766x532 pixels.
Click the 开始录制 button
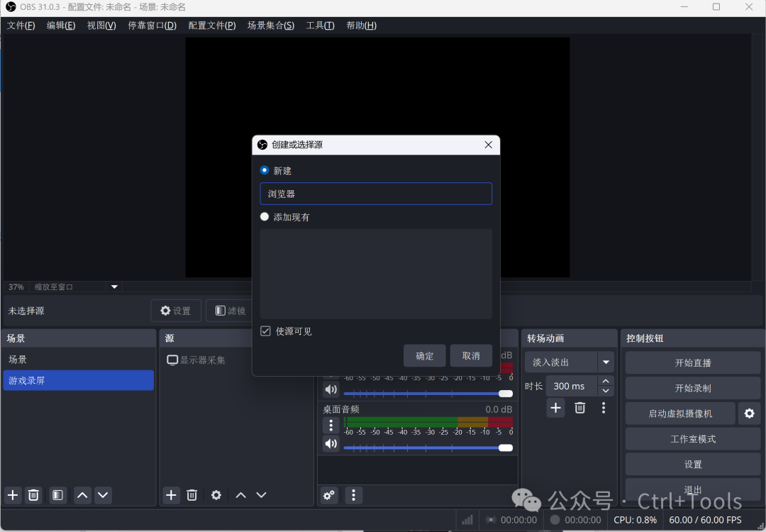(x=692, y=388)
